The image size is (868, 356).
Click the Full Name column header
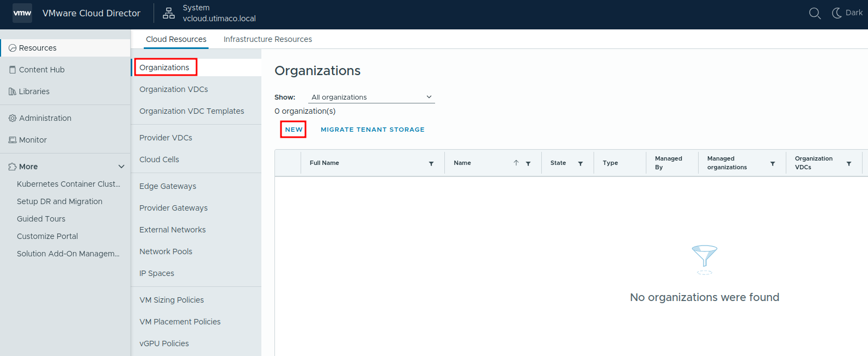click(x=325, y=163)
